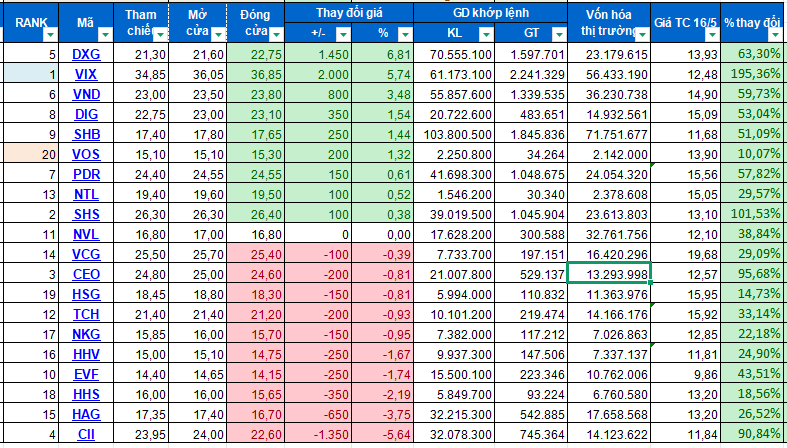The image size is (787, 448).
Task: Select the change cell 2.000
Action: (x=318, y=74)
